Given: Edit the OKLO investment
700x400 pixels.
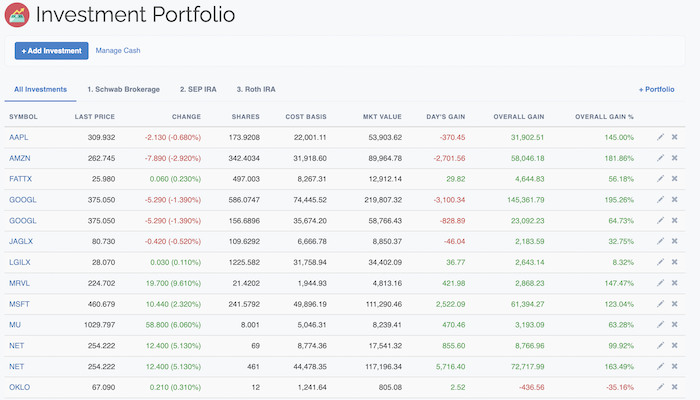Looking at the screenshot, I should [660, 387].
